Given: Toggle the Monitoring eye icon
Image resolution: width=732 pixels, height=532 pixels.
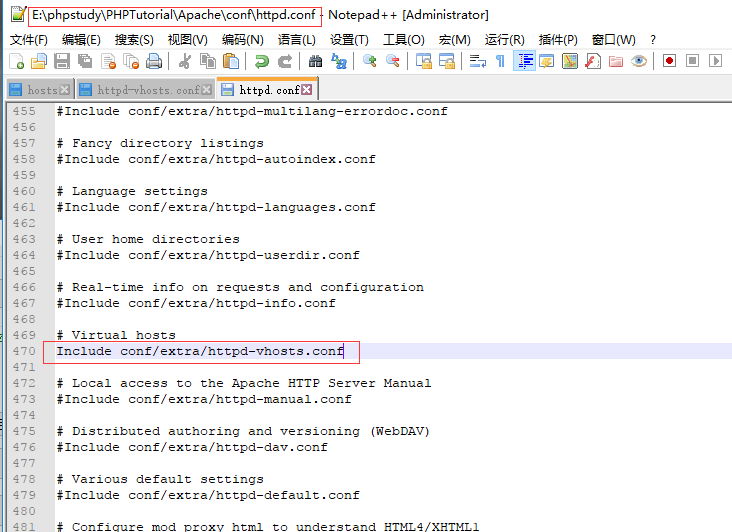Looking at the screenshot, I should [639, 61].
